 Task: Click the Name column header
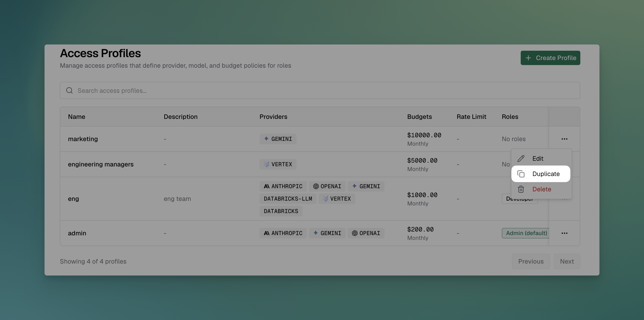tap(77, 117)
